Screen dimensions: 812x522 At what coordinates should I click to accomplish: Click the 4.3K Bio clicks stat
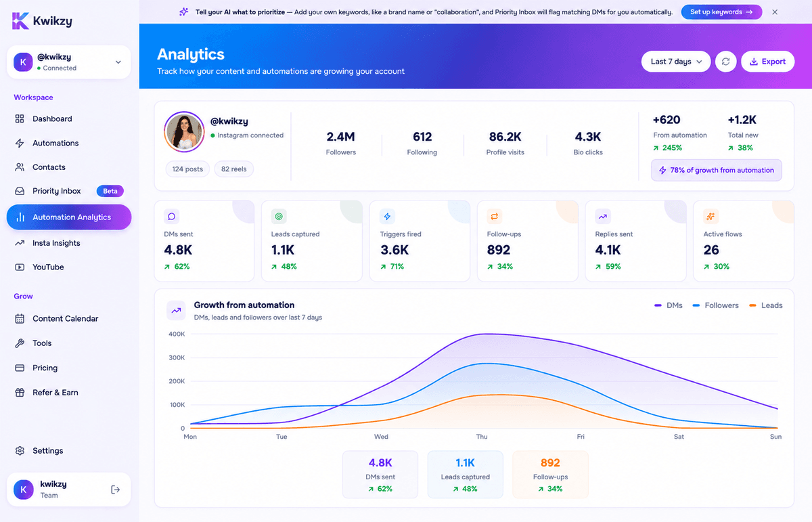tap(588, 144)
